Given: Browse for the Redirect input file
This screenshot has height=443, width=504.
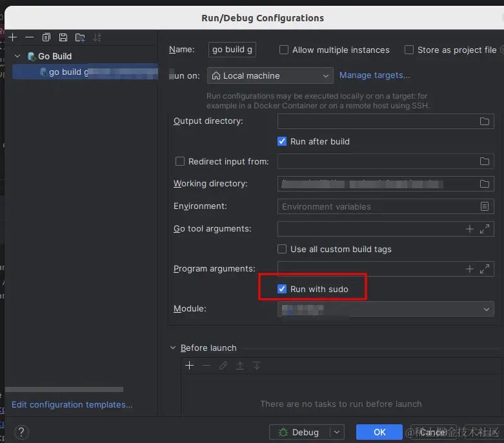Looking at the screenshot, I should click(485, 161).
